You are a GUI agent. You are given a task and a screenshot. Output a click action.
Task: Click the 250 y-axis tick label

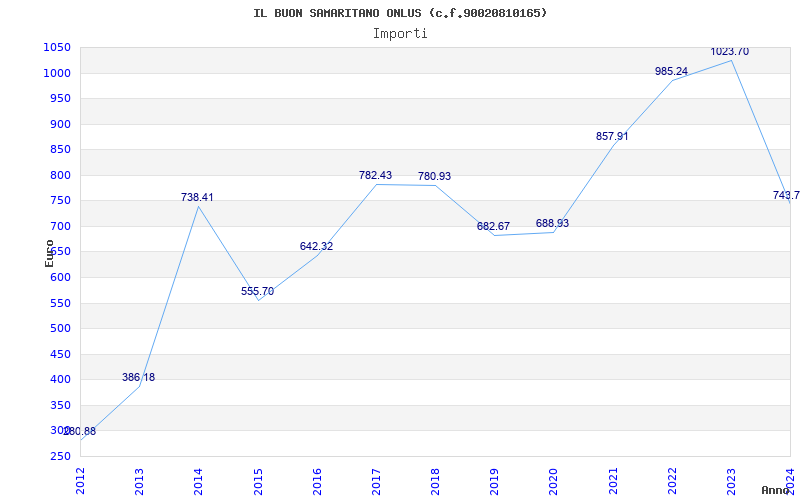click(x=60, y=456)
